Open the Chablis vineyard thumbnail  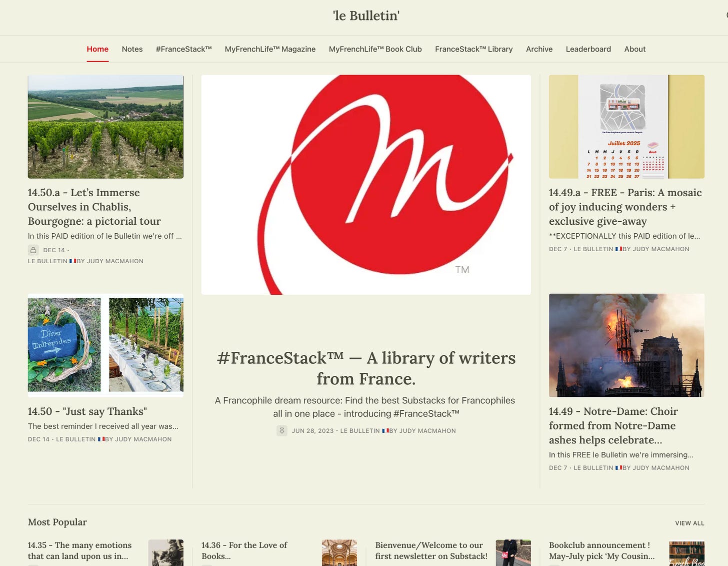(x=105, y=127)
